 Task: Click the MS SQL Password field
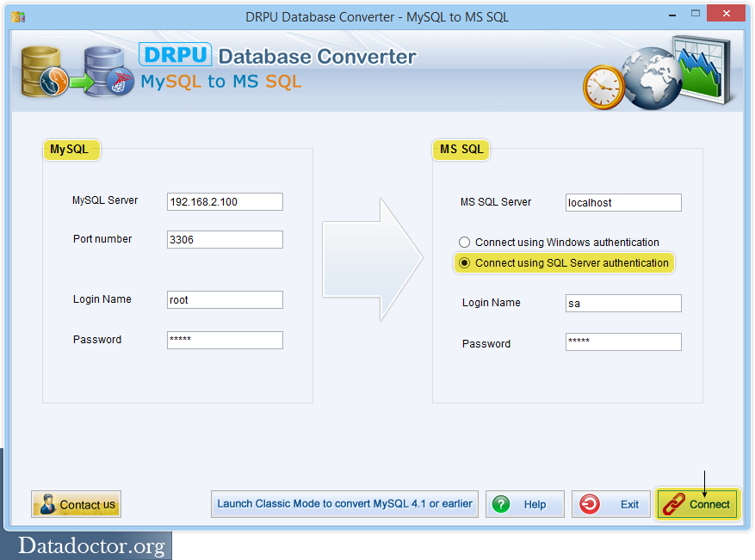point(623,342)
